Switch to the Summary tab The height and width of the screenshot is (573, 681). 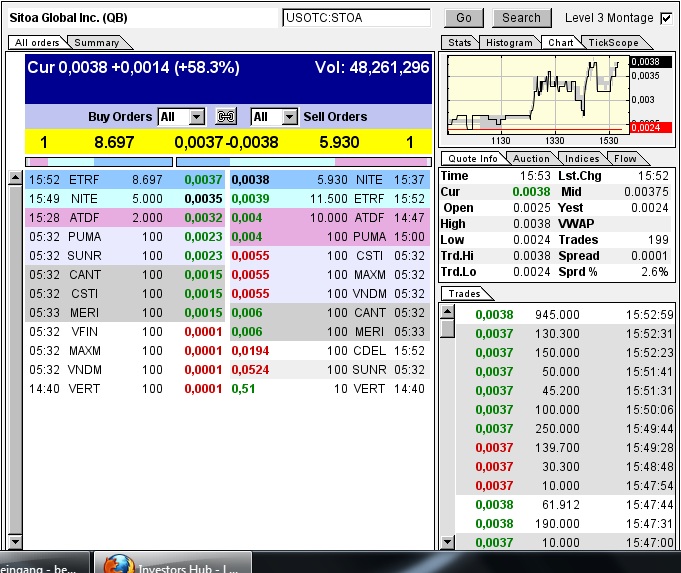pos(96,43)
